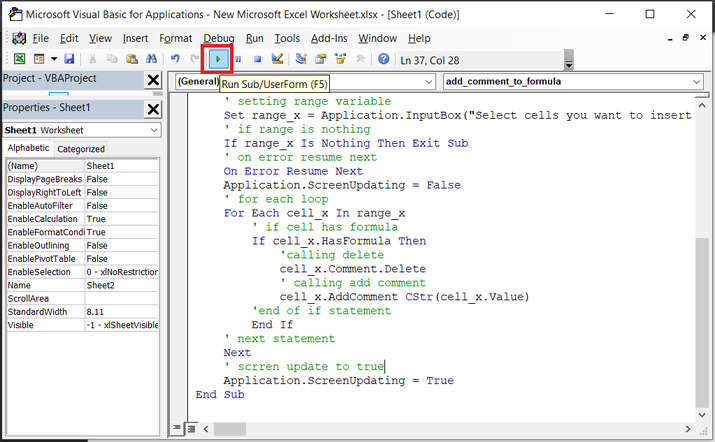Open the Debug menu
Screen dimensions: 715x442
(x=219, y=38)
